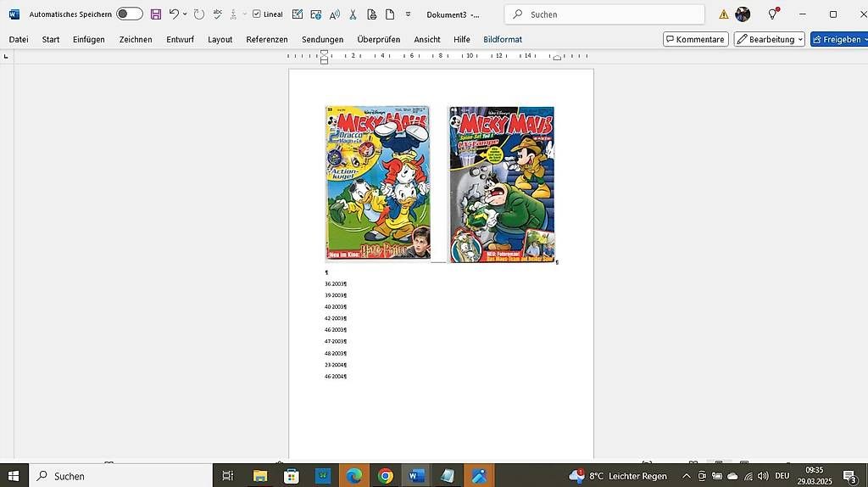Toggle the Automatisches Speichern switch
Viewport: 868px width, 487px height.
coord(130,14)
